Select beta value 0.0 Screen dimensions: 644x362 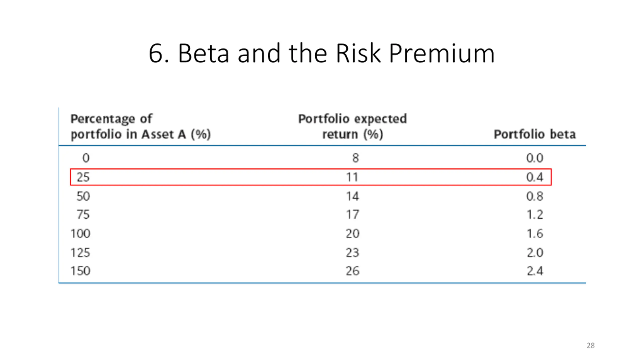point(535,158)
